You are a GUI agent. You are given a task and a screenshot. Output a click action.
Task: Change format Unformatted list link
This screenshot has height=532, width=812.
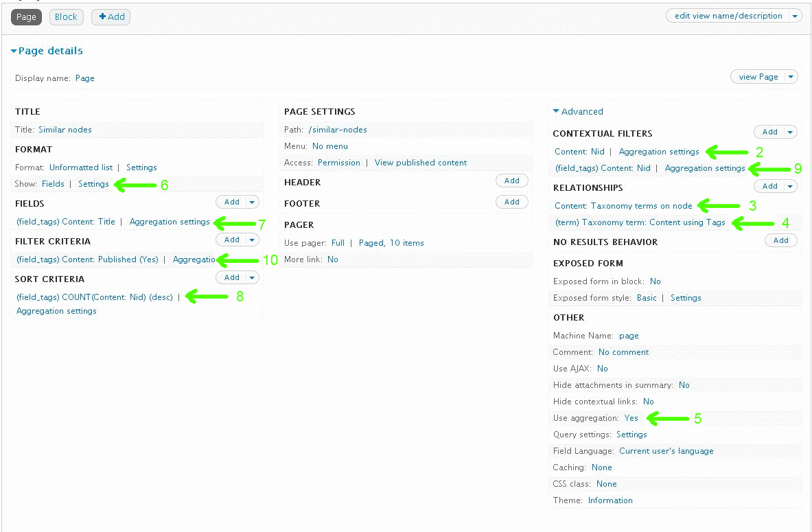click(81, 167)
